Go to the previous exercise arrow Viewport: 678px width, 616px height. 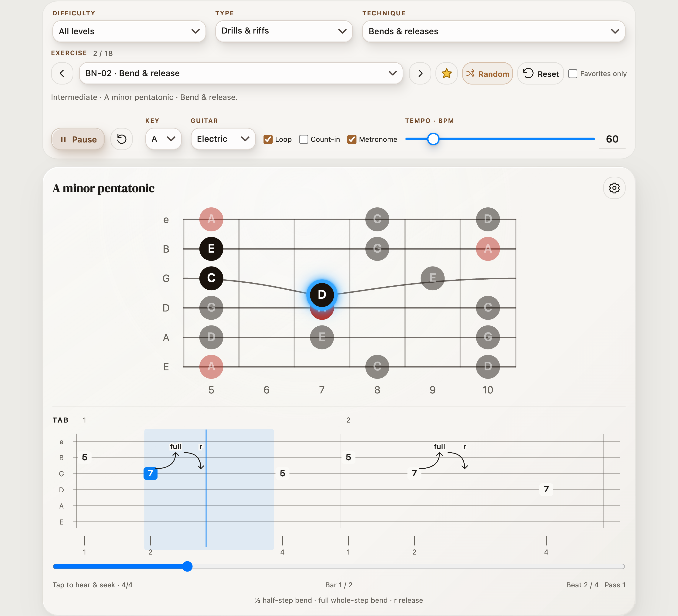62,73
